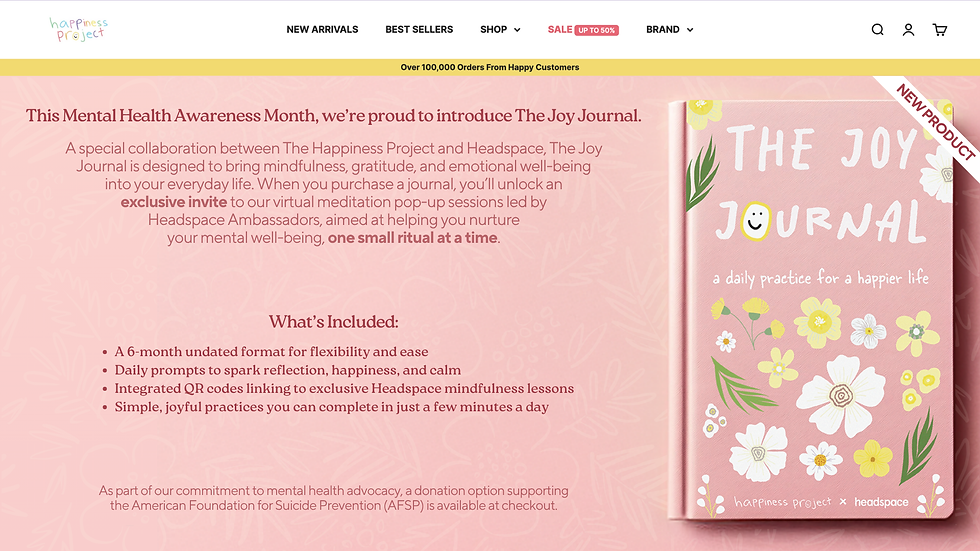Click the smiley face on journal cover
980x551 pixels.
(756, 221)
